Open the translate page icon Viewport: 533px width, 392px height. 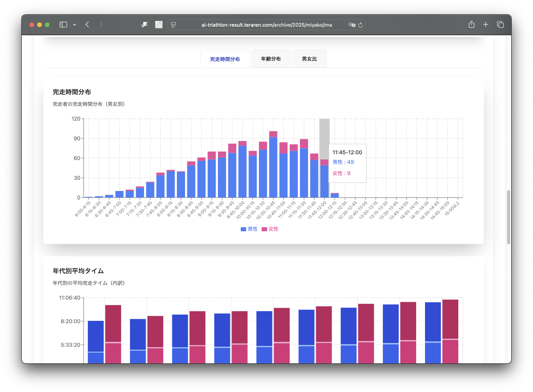[352, 25]
